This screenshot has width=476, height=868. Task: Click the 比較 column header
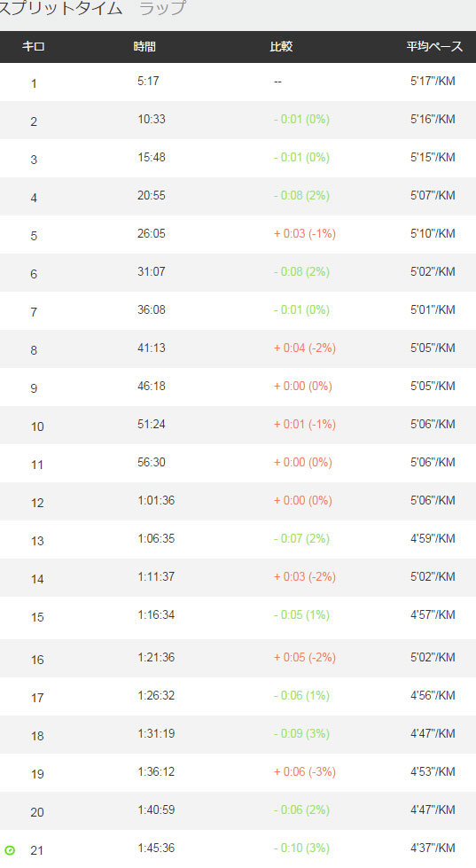tap(281, 46)
